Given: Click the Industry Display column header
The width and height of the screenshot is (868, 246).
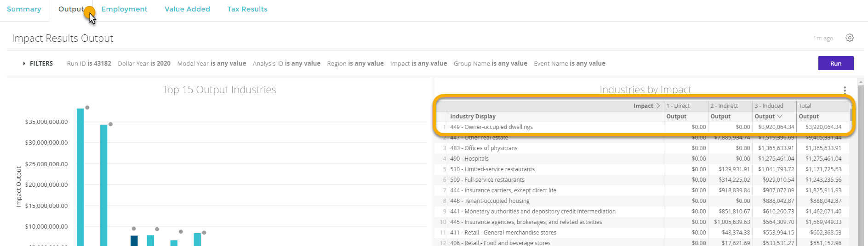Looking at the screenshot, I should pos(473,117).
